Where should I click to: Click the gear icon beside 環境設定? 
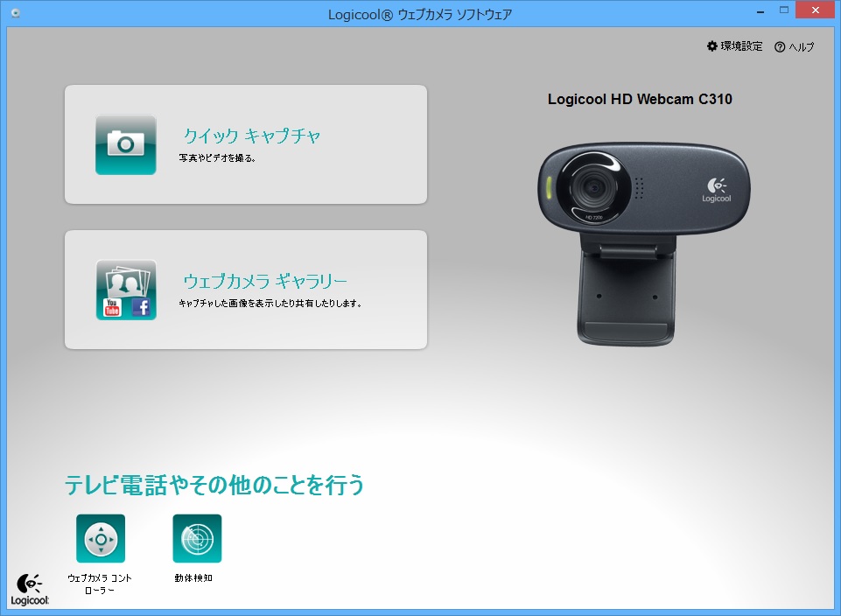point(712,46)
